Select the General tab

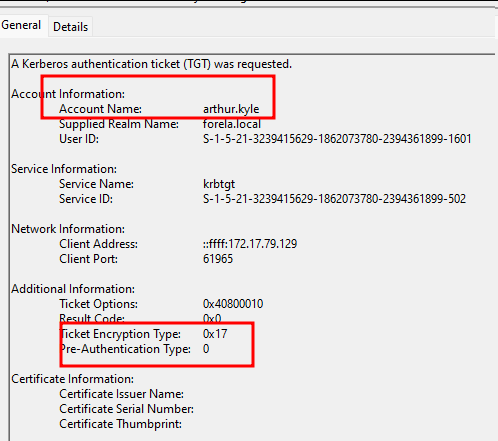coord(21,25)
